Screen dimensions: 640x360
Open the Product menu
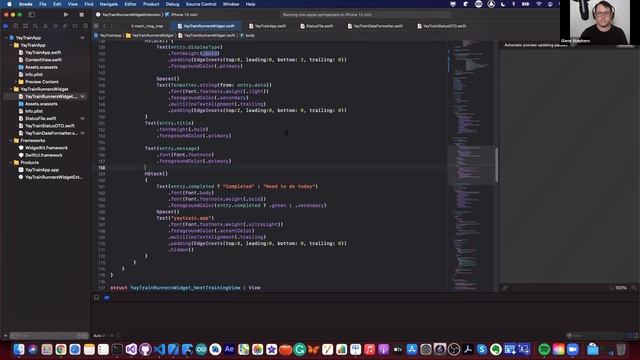151,4
